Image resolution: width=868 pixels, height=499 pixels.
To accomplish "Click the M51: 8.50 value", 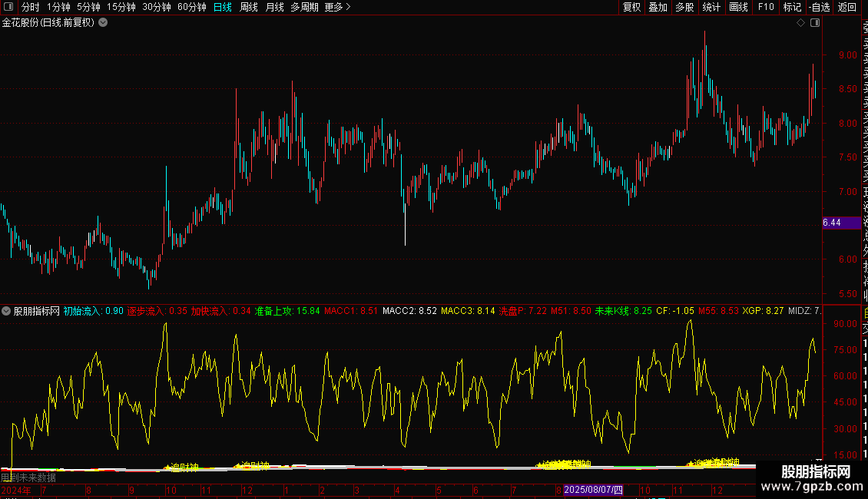I will pos(571,311).
